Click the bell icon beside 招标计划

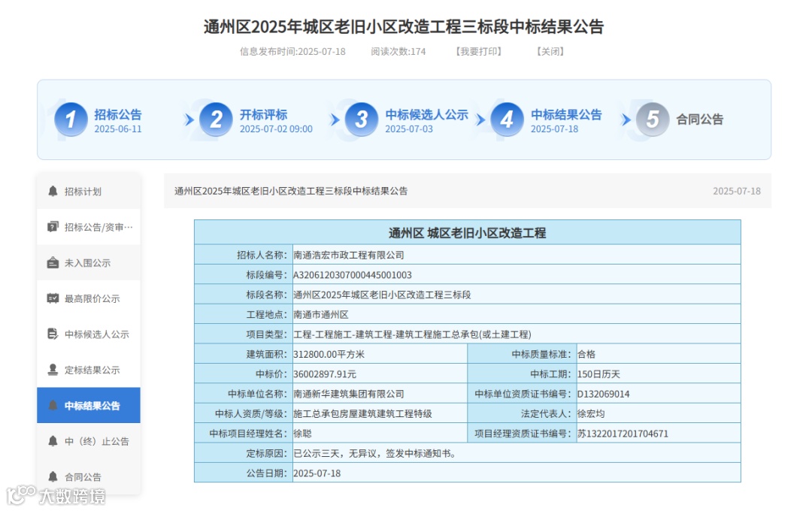[53, 191]
